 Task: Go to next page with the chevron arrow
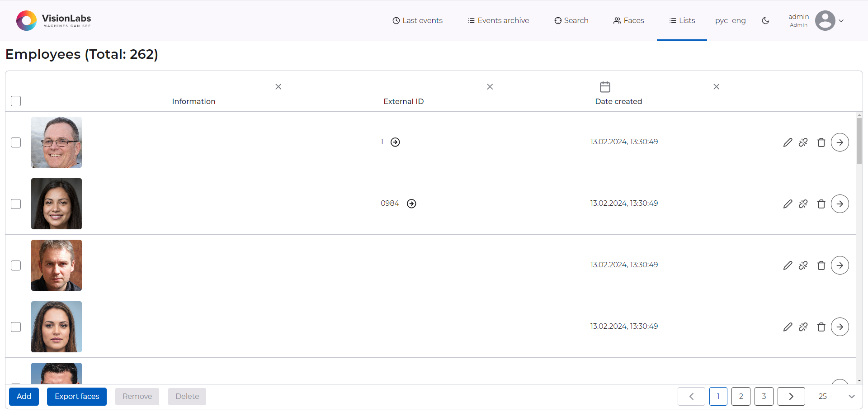click(791, 396)
